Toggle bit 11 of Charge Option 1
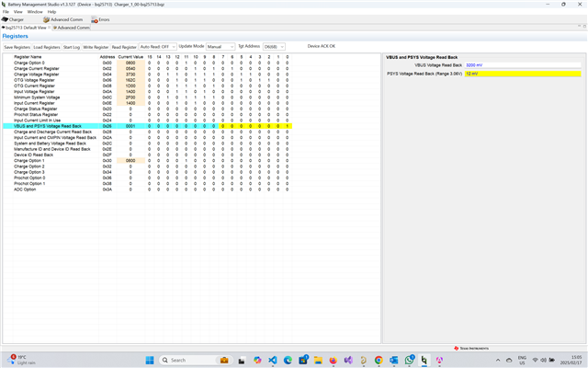The image size is (588, 368). tap(186, 161)
